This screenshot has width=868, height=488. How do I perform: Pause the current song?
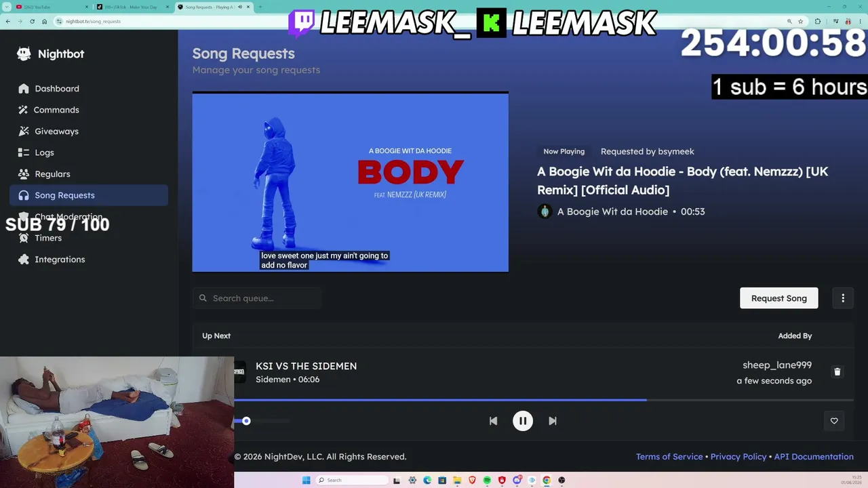click(x=523, y=421)
